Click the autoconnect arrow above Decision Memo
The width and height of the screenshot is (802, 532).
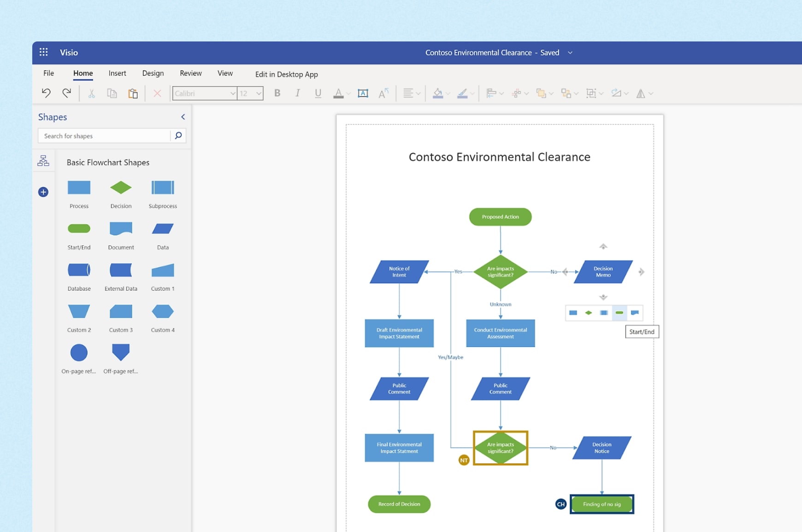click(603, 246)
